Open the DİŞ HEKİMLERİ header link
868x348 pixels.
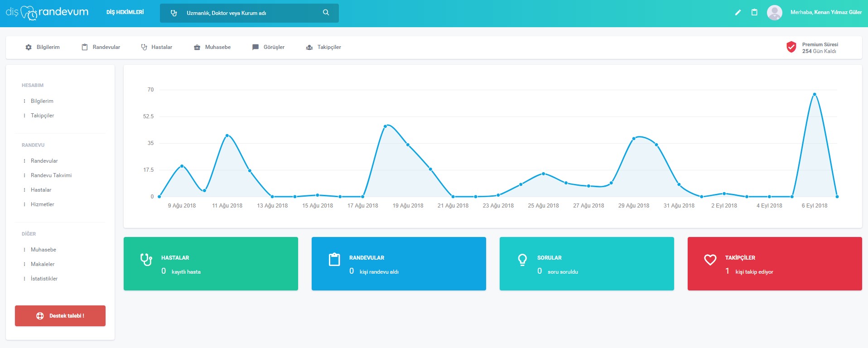125,12
